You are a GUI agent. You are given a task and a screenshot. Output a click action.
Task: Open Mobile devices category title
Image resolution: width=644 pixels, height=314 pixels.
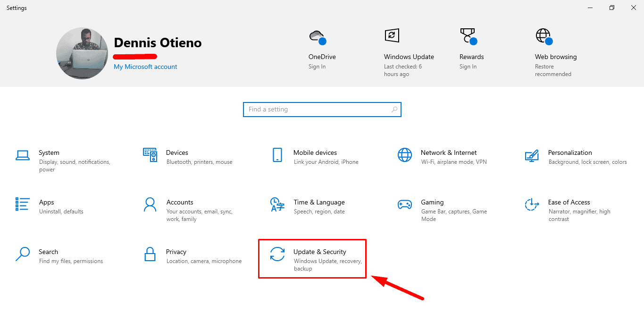point(315,153)
